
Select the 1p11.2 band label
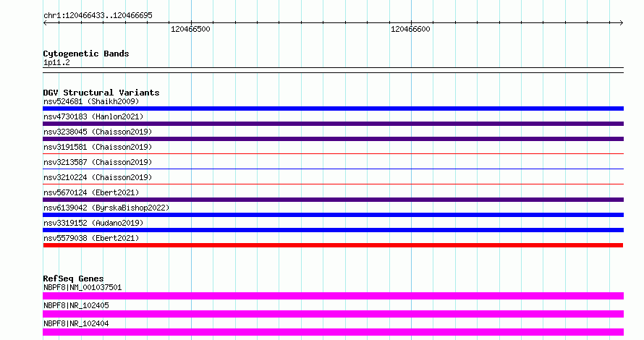pyautogui.click(x=56, y=63)
